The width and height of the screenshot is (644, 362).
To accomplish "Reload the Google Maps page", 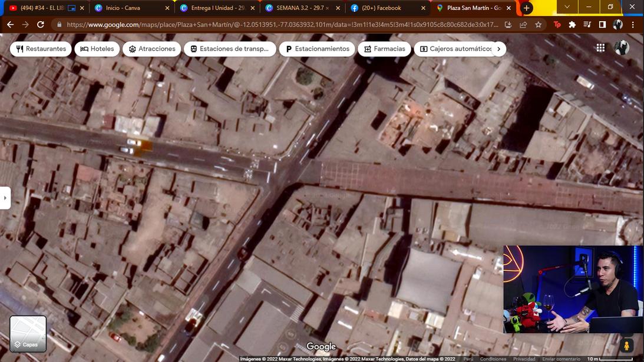I will point(41,25).
